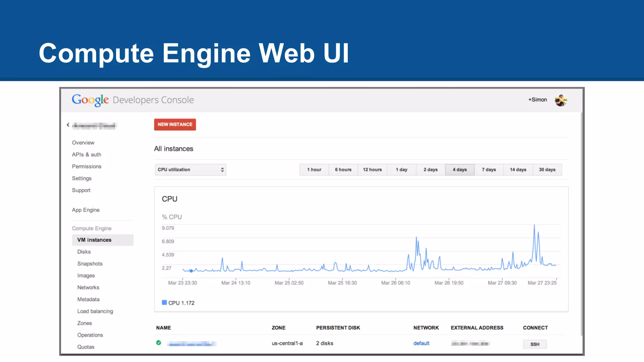Open Simon's profile avatar
Image resolution: width=644 pixels, height=362 pixels.
point(561,100)
